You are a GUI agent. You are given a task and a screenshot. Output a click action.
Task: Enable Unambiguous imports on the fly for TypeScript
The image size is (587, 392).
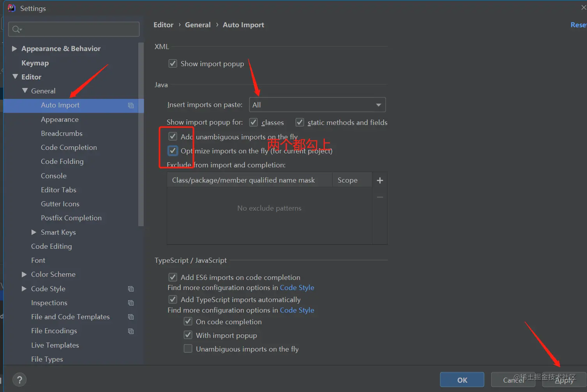[x=188, y=348]
